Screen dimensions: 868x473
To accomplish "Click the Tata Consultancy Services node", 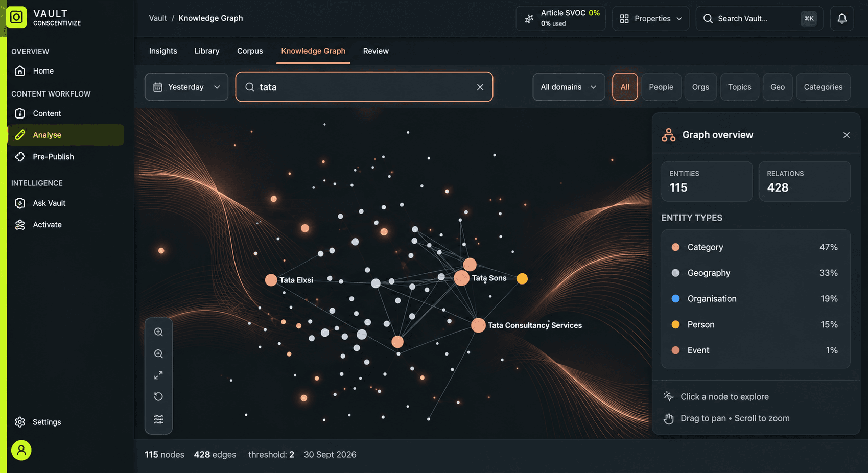I will (478, 325).
